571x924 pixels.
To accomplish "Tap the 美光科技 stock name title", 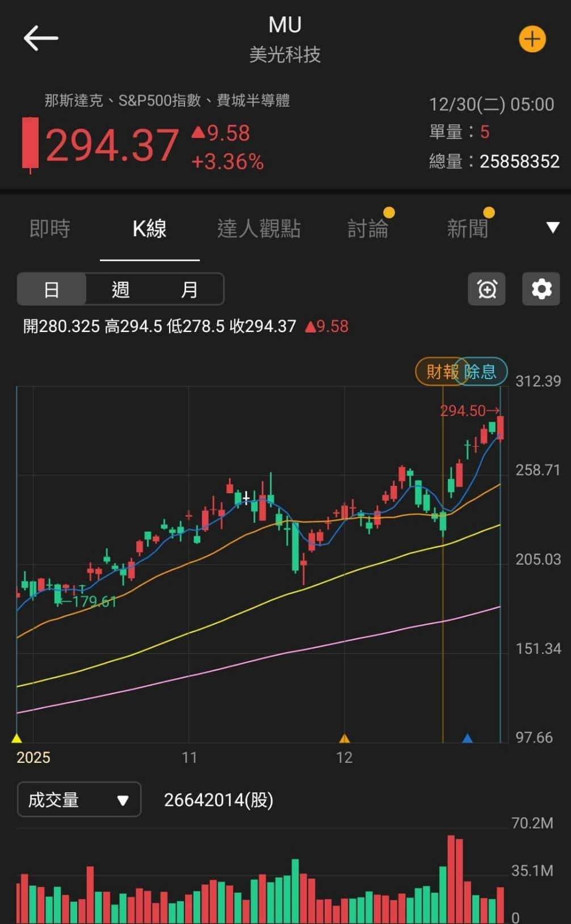I will [285, 54].
